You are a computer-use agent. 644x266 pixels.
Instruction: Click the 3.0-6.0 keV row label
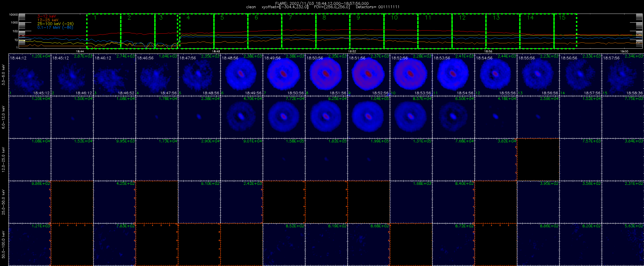tap(3, 75)
